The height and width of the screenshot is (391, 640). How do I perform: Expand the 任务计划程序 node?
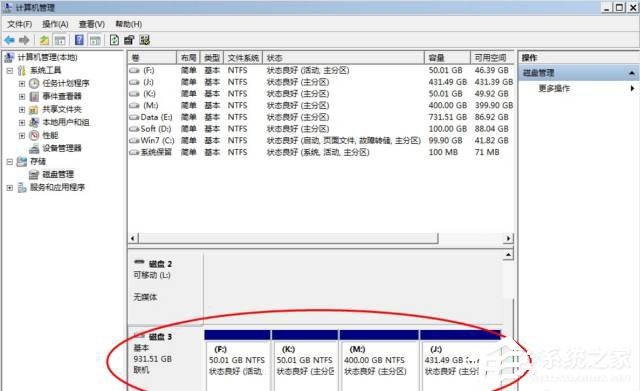pyautogui.click(x=22, y=84)
